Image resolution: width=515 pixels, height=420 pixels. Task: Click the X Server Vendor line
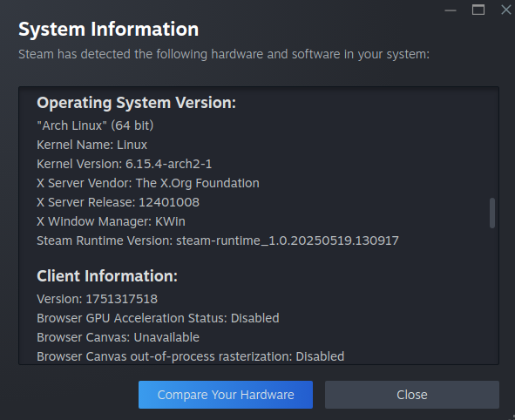pyautogui.click(x=148, y=183)
